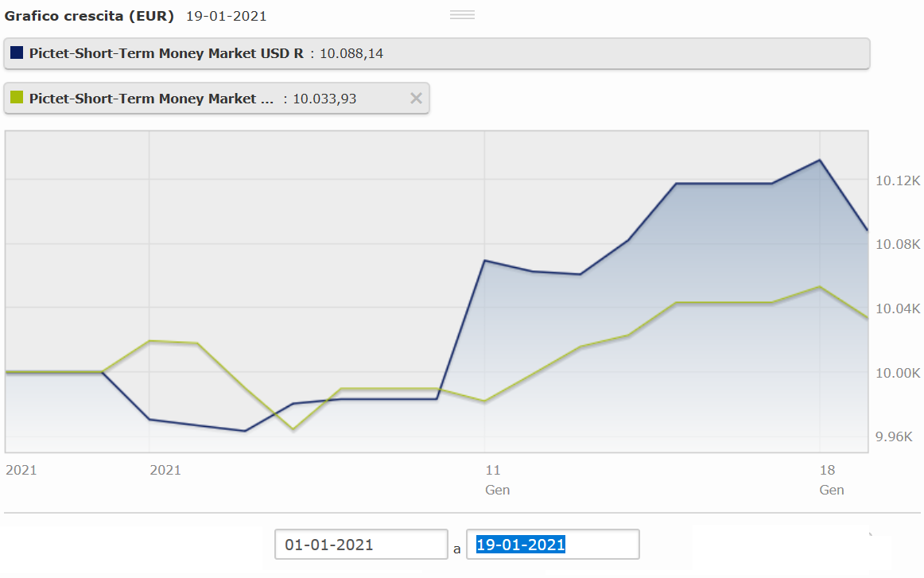Select the 18 Gen axis marker
Image resolution: width=924 pixels, height=578 pixels.
click(x=829, y=478)
